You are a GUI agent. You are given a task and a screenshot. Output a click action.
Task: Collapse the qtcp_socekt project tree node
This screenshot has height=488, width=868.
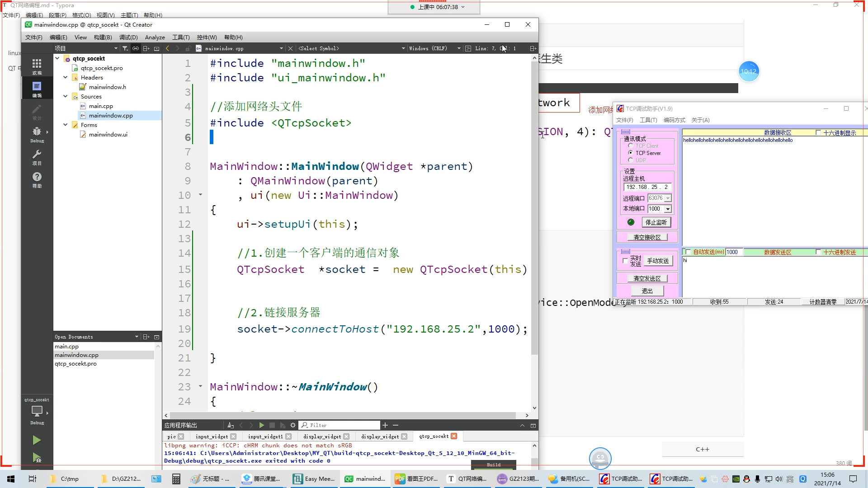click(x=57, y=58)
